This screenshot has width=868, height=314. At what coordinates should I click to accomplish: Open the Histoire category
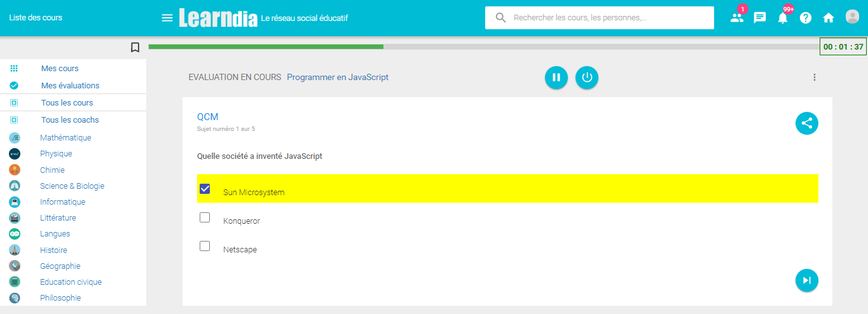coord(53,250)
